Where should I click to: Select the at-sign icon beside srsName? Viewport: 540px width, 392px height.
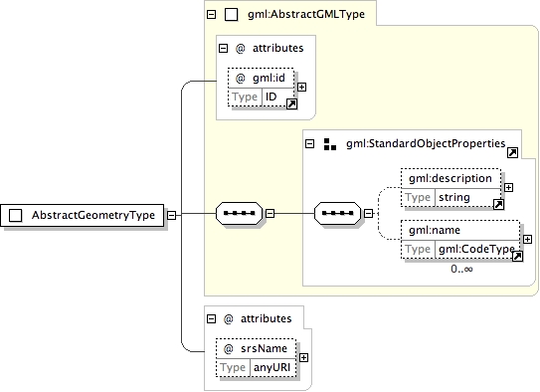[x=229, y=349]
